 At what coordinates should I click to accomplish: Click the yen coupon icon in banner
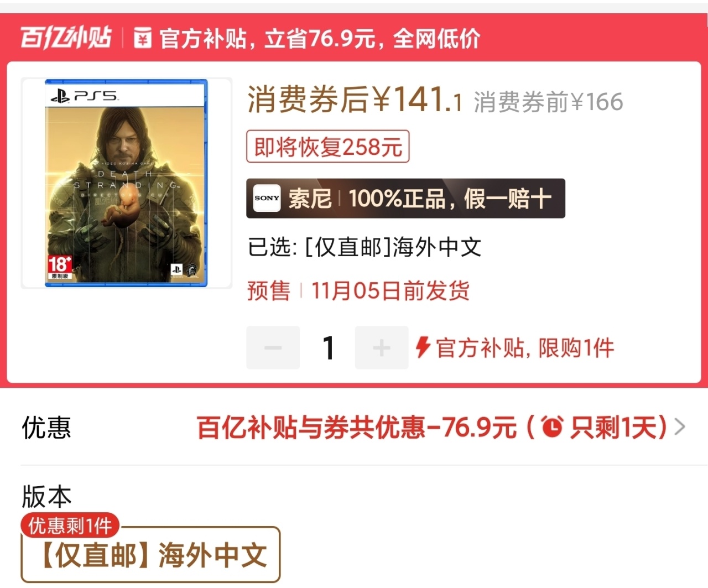(x=142, y=38)
